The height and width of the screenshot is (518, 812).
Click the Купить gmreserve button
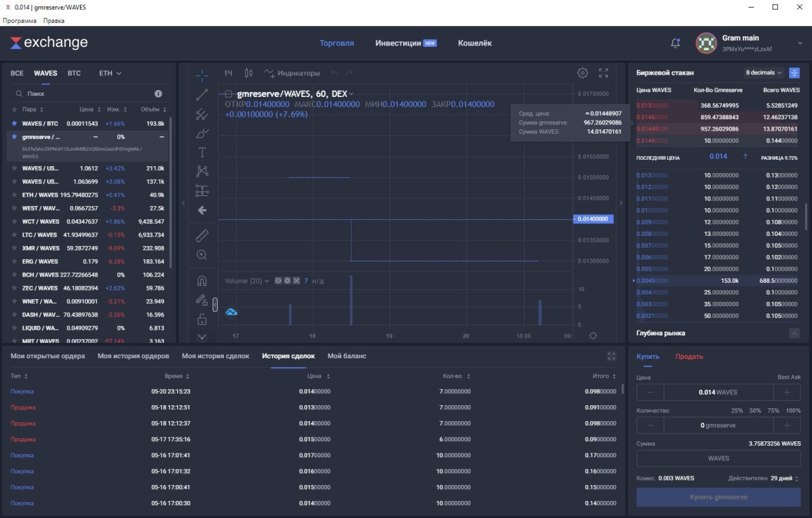click(x=718, y=497)
